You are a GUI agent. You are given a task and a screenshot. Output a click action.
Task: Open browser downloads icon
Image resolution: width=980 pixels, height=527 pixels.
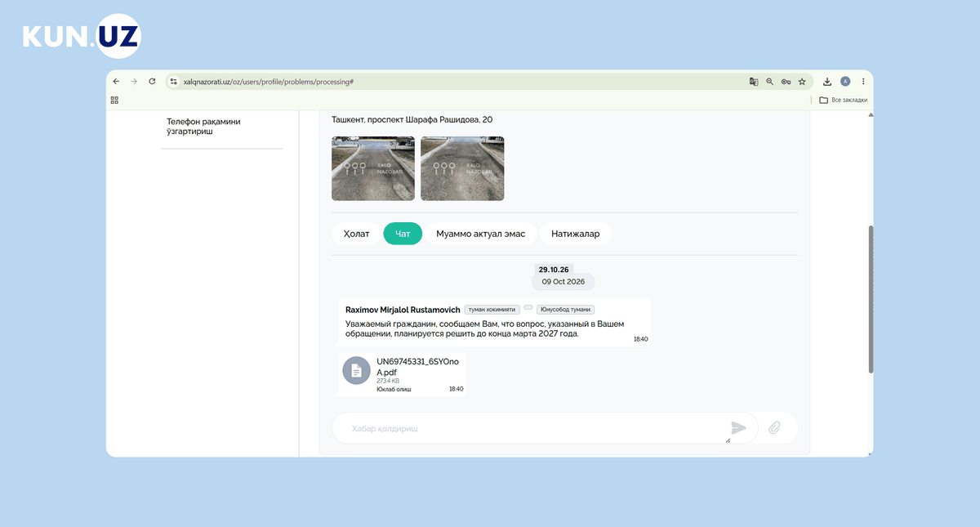[827, 82]
